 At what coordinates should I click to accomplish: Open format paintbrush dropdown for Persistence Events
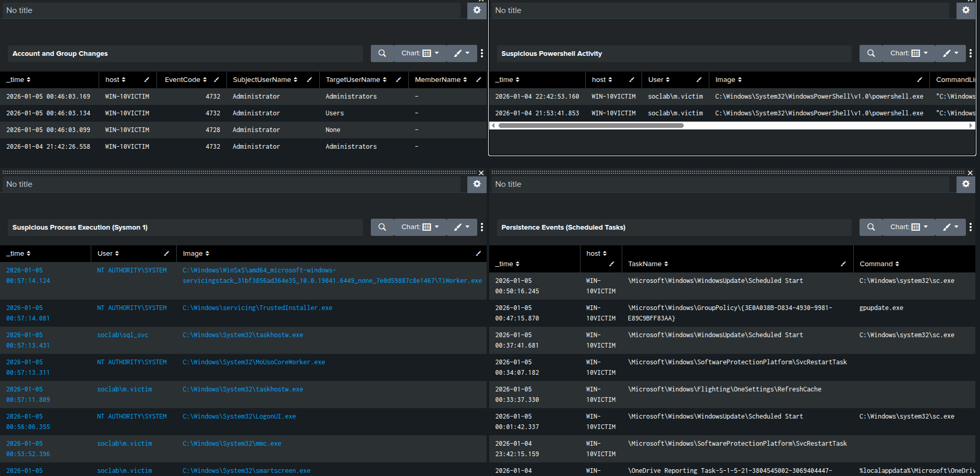point(951,227)
